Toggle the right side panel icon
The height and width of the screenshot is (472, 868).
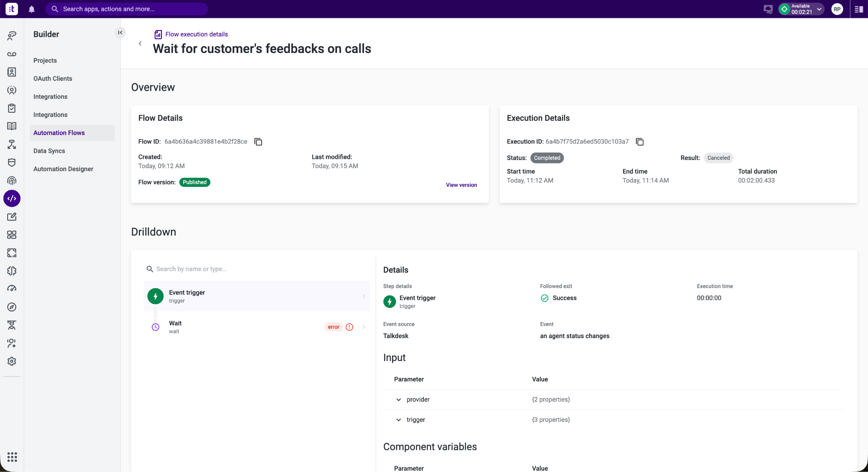tap(859, 9)
